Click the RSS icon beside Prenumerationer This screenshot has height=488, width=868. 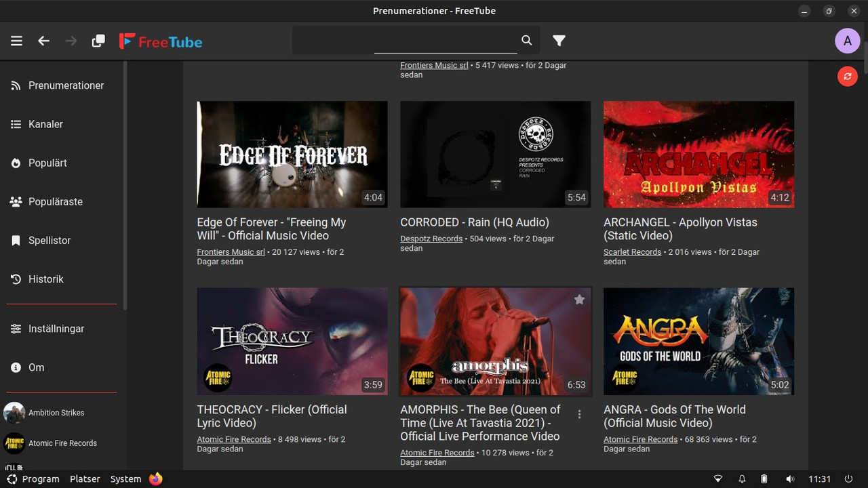point(16,85)
